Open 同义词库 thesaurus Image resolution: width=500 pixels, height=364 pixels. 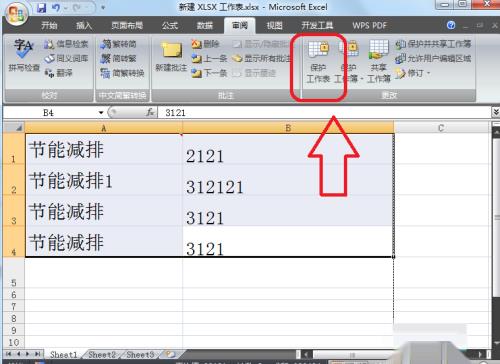tap(66, 58)
